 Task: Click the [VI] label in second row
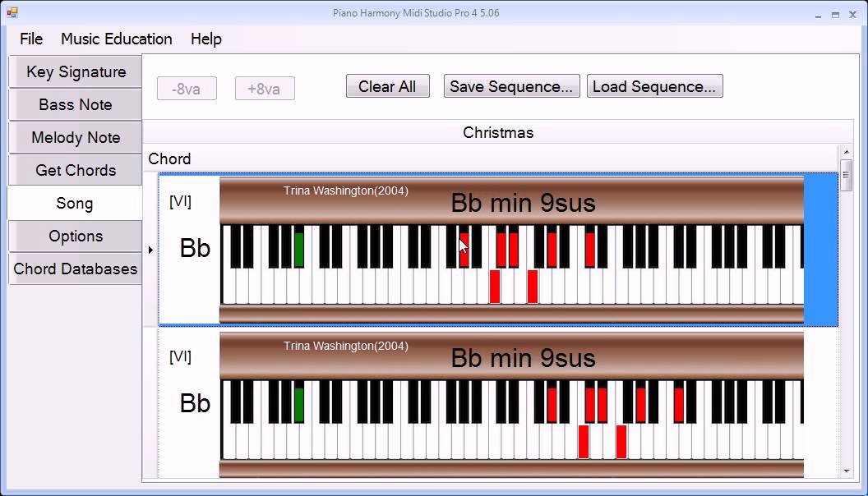pyautogui.click(x=181, y=356)
